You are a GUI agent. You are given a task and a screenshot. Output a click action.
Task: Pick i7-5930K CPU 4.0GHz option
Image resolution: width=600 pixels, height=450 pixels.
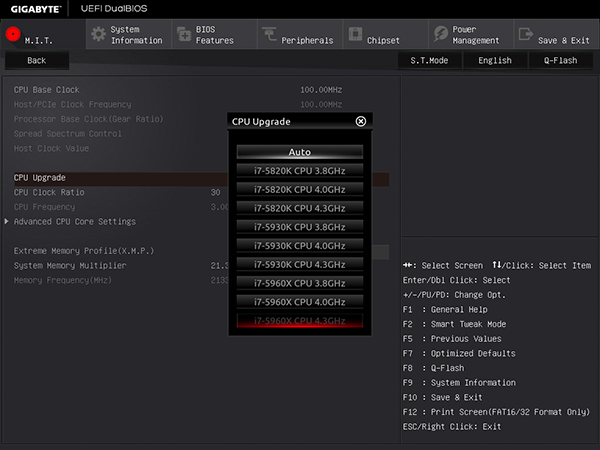click(300, 246)
